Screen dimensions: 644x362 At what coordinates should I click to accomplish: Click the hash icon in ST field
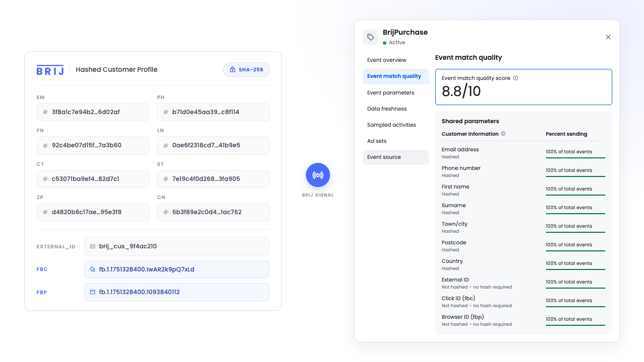pyautogui.click(x=166, y=179)
